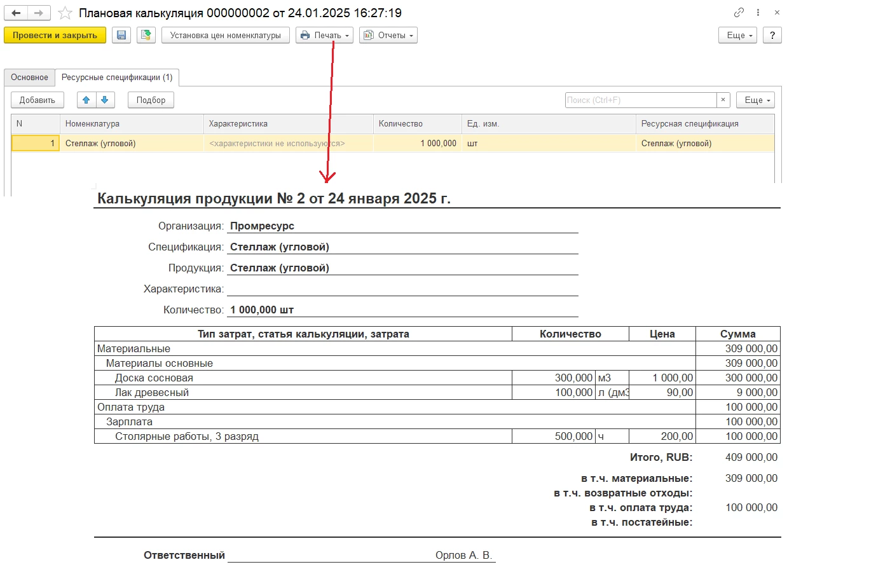Viewport: 890px width, 588px height.
Task: Click the Ед. изм. column header
Action: point(549,124)
